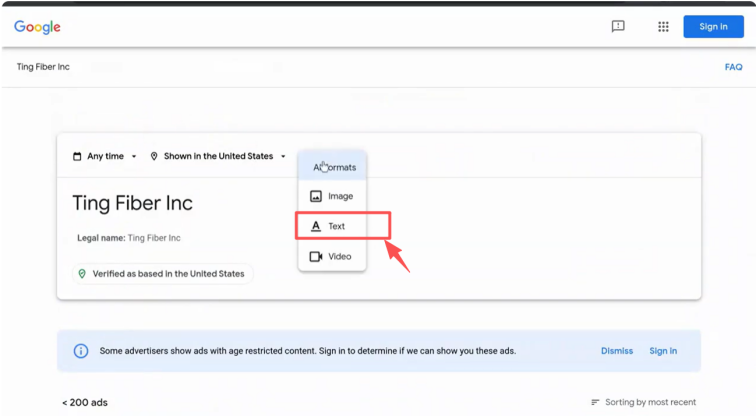Choose the Text format option
756x416 pixels.
pos(332,226)
